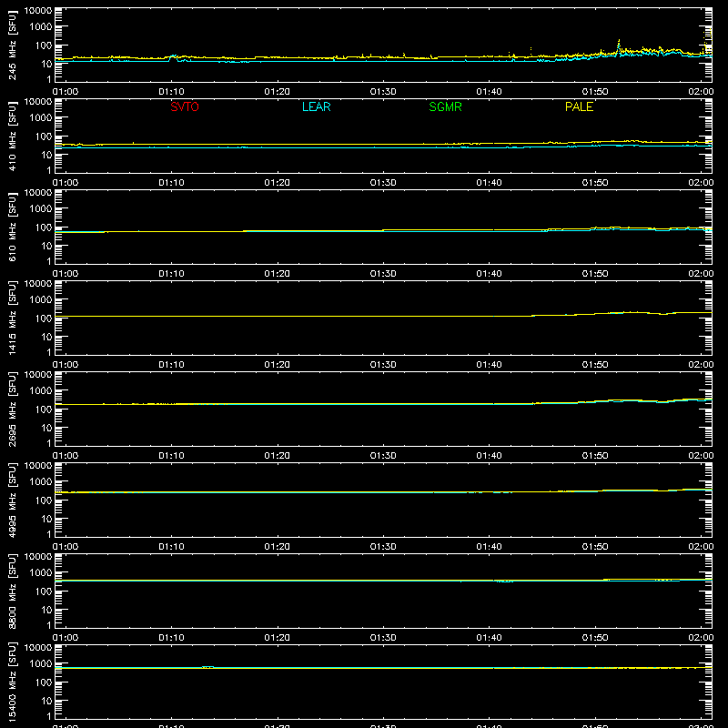Image resolution: width=728 pixels, height=728 pixels.
Task: Click the yellow PALE station legend label
Action: pyautogui.click(x=579, y=106)
